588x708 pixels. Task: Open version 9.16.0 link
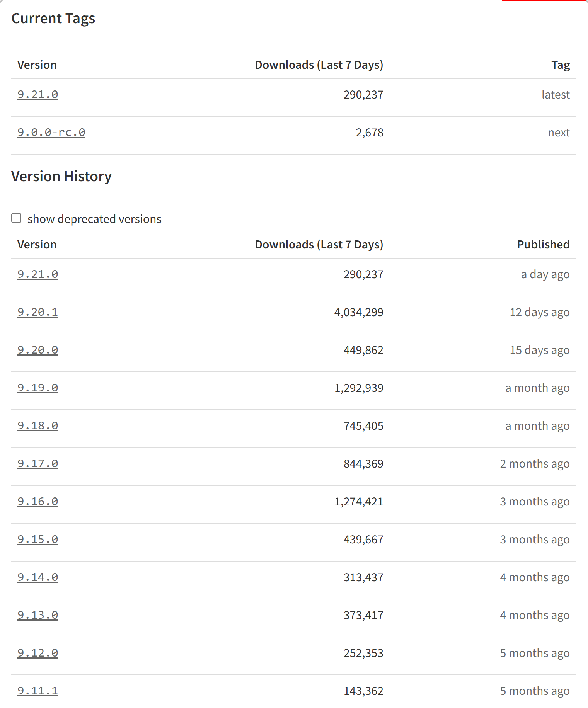tap(38, 502)
